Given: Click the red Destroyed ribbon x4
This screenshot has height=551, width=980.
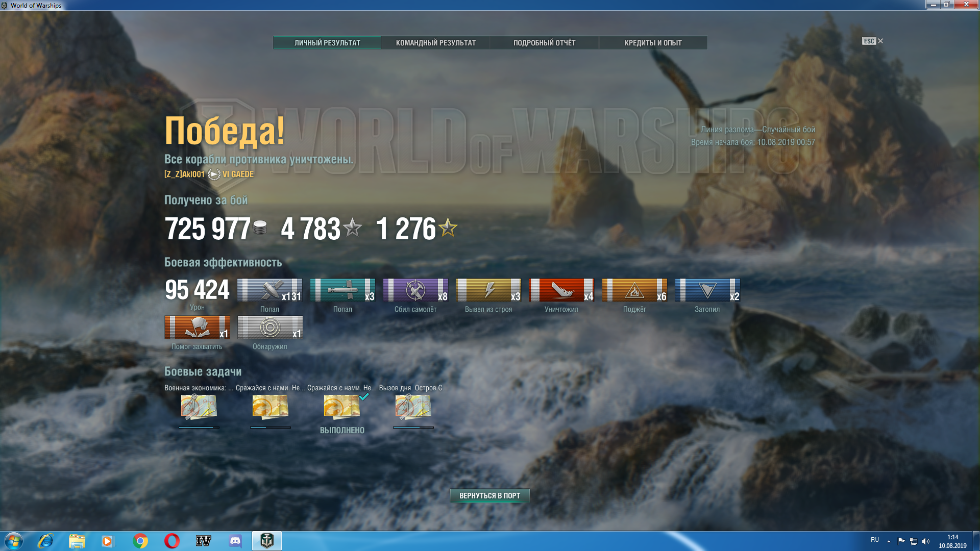Looking at the screenshot, I should click(561, 290).
